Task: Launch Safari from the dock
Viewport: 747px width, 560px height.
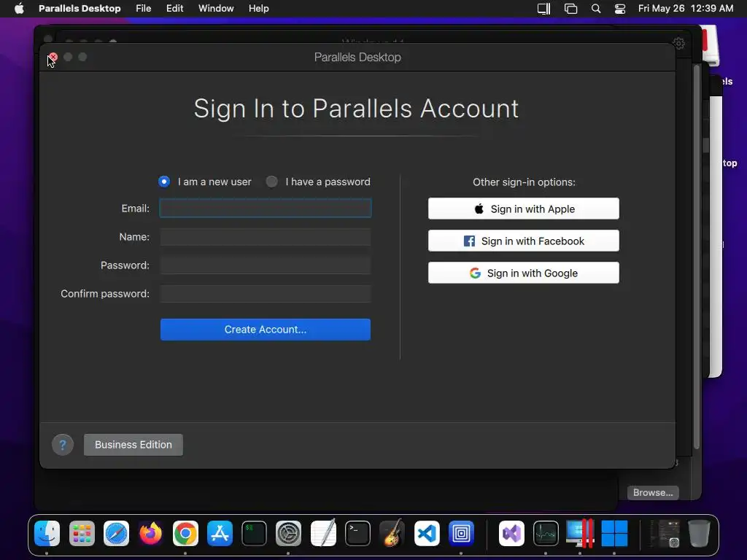Action: pyautogui.click(x=116, y=533)
